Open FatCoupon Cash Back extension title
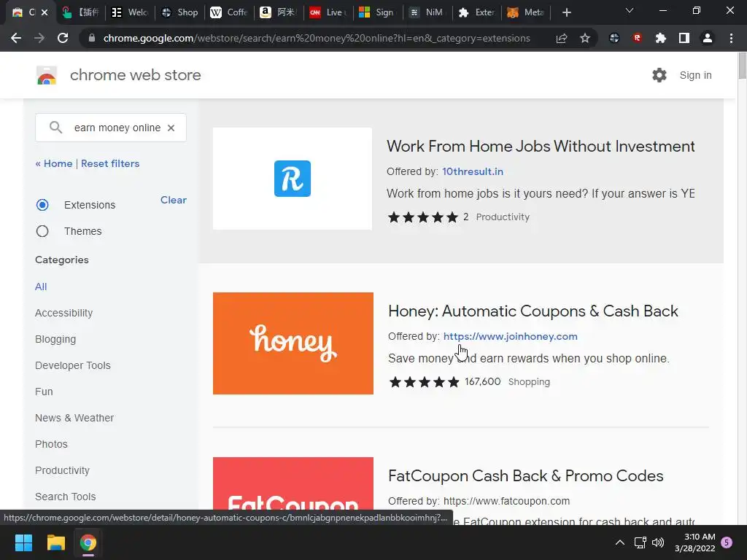The width and height of the screenshot is (747, 560). 525,475
